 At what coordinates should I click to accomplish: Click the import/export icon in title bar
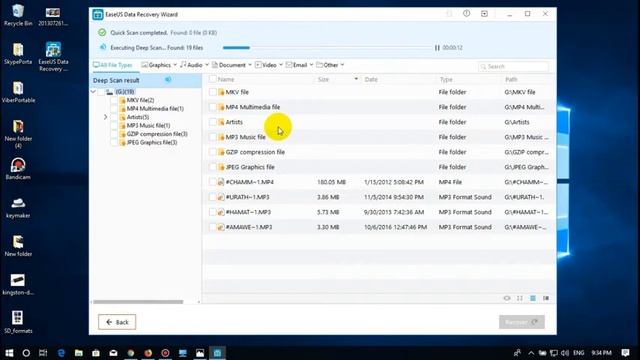point(484,13)
